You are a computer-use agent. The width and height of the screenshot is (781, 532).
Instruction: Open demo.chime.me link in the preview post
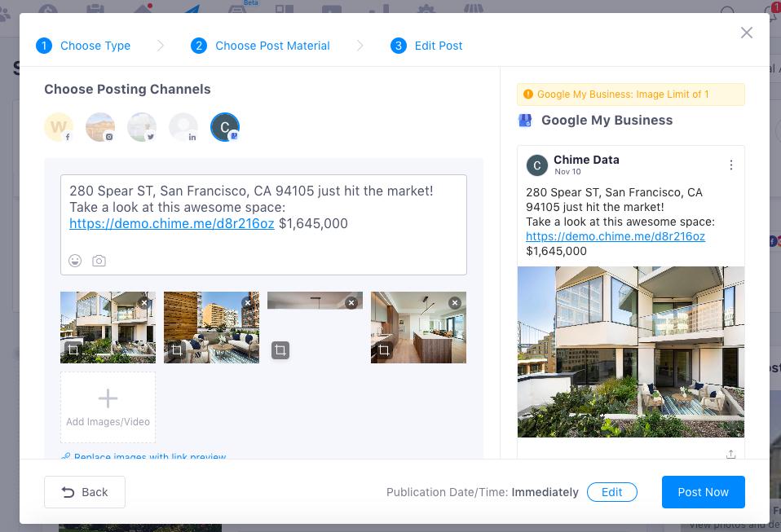(616, 236)
